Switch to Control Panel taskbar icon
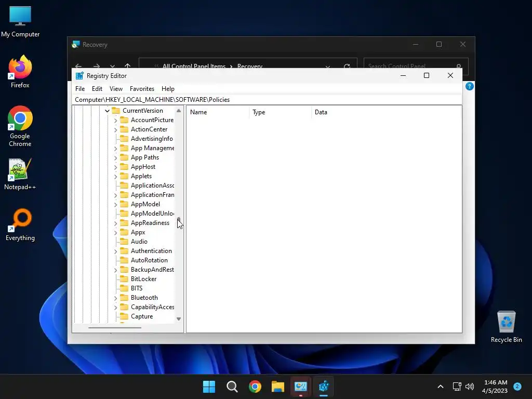 click(301, 387)
